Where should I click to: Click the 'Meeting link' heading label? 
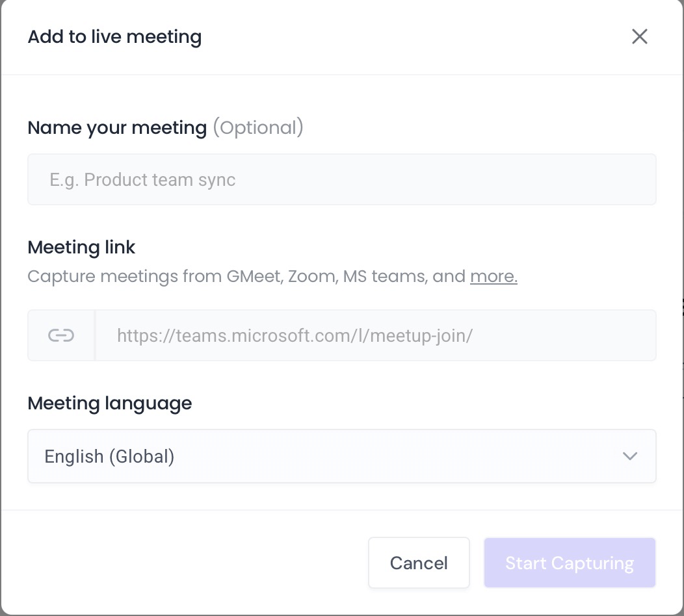[81, 247]
